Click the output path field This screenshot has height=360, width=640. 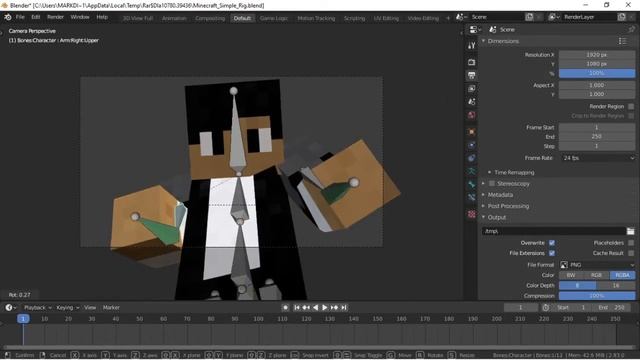554,231
